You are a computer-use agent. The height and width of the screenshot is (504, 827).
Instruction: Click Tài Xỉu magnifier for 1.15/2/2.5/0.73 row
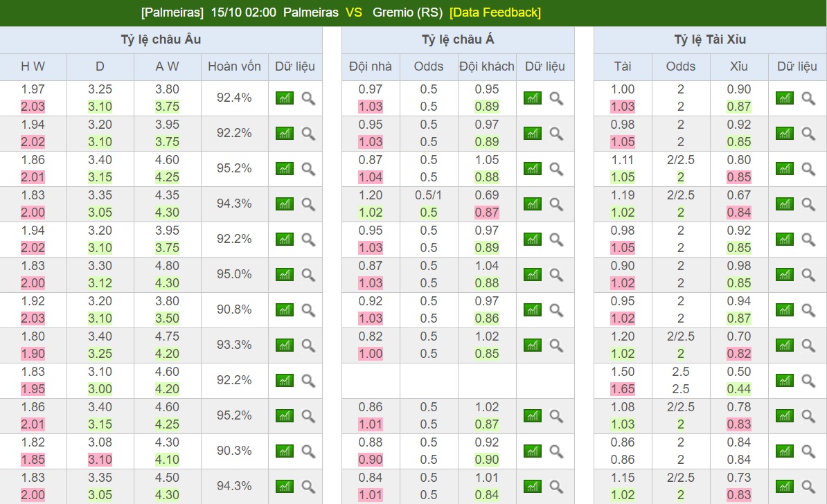click(x=808, y=487)
